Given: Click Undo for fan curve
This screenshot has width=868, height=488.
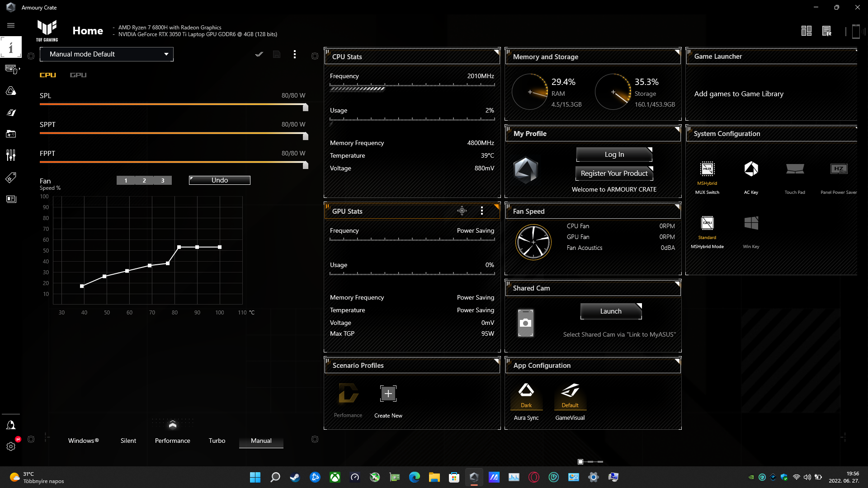Looking at the screenshot, I should tap(220, 180).
